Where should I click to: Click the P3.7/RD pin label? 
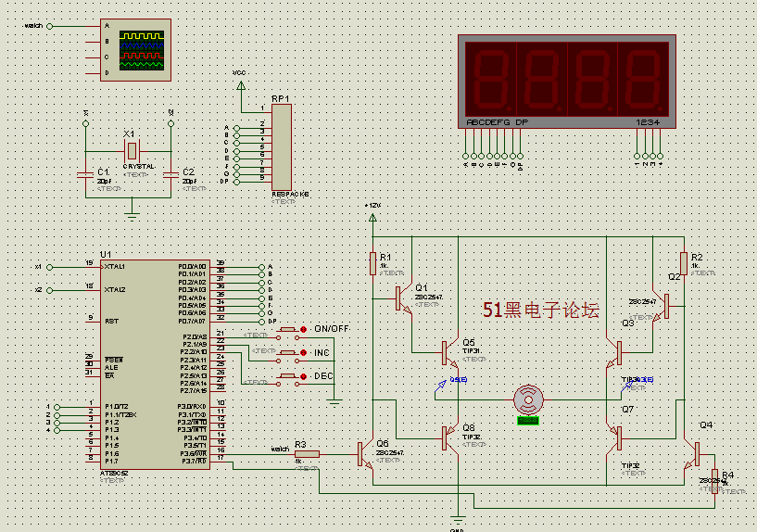[194, 462]
